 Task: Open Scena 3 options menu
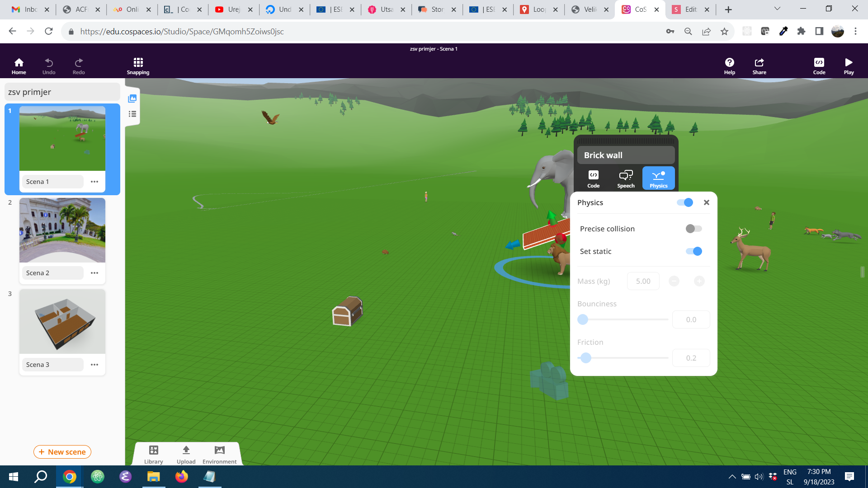(94, 365)
